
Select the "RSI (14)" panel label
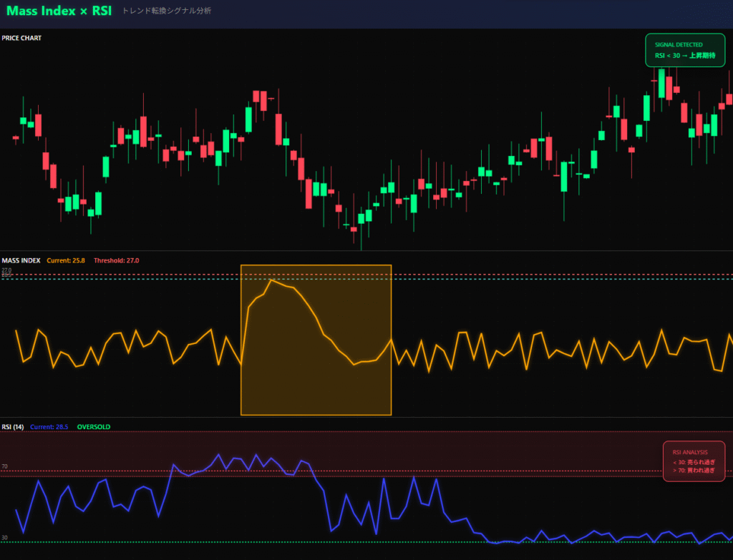(x=13, y=427)
